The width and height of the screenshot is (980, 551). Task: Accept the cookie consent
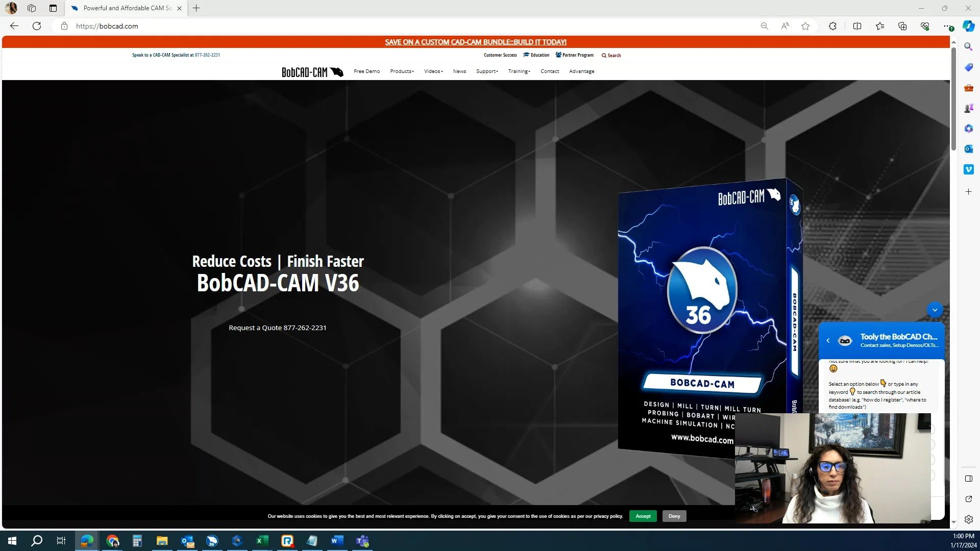pos(643,516)
